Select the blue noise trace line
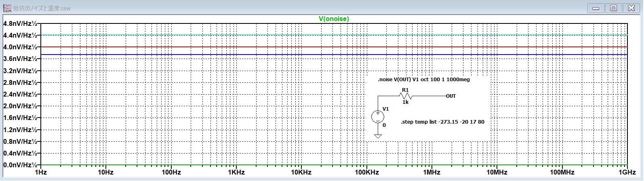The height and width of the screenshot is (181, 644). coord(202,55)
